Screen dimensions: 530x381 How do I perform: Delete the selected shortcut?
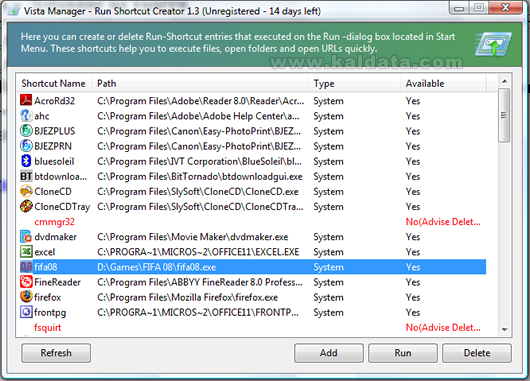[x=477, y=353]
